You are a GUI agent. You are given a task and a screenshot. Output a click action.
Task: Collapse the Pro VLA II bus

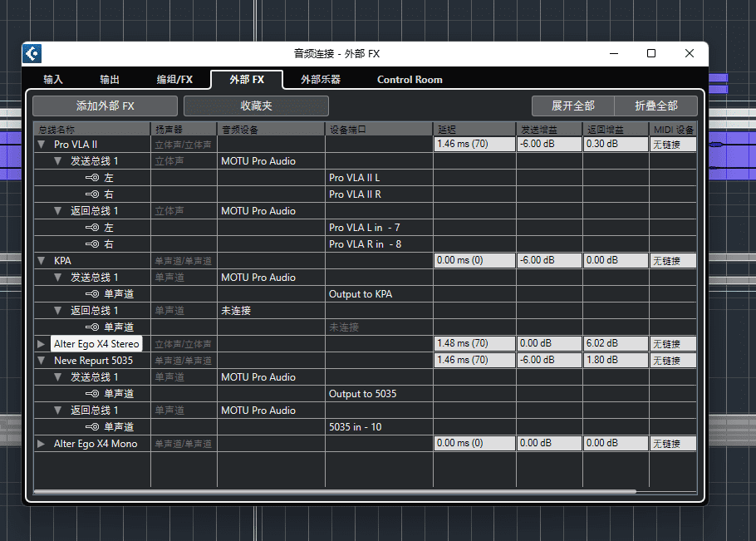click(x=42, y=145)
